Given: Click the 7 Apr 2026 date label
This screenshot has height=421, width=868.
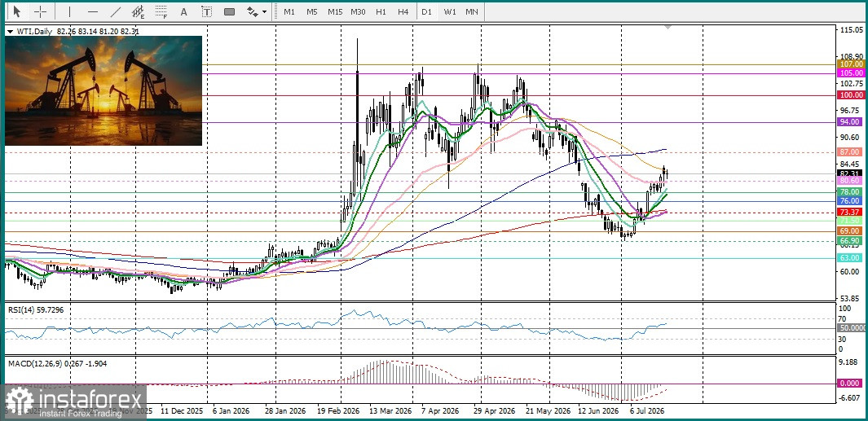Looking at the screenshot, I should coord(441,411).
